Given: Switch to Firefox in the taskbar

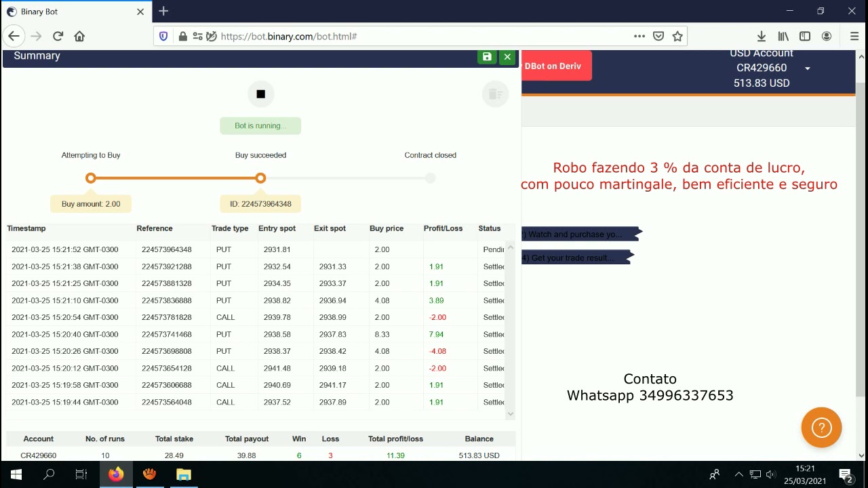Looking at the screenshot, I should (x=116, y=474).
